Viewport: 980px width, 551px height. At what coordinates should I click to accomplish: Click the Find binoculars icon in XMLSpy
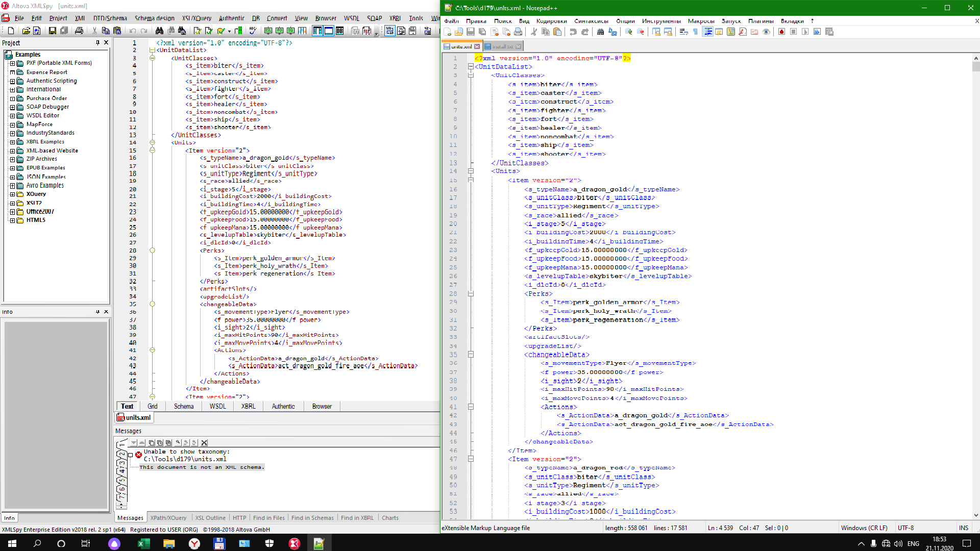tap(159, 31)
